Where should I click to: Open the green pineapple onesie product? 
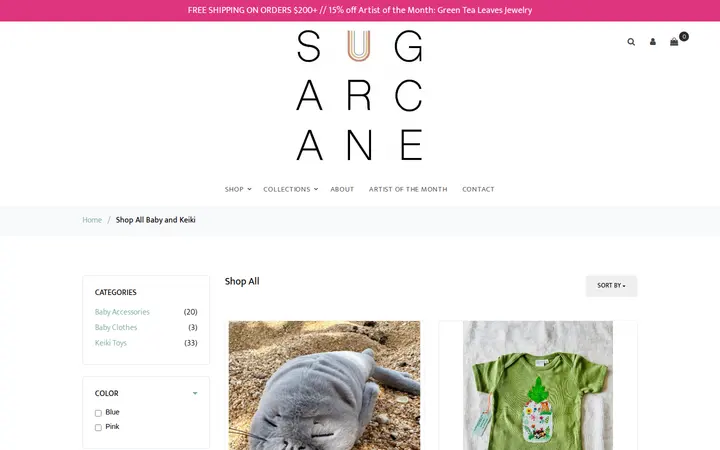click(538, 385)
